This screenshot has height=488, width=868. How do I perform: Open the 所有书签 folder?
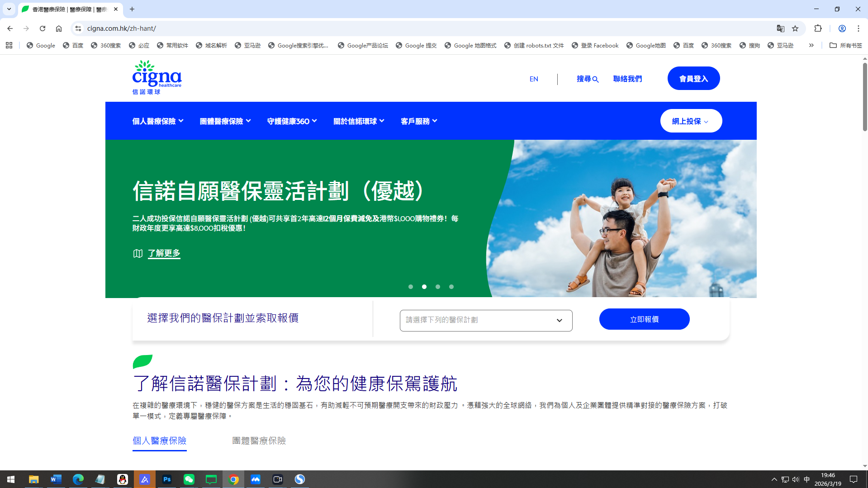pos(846,45)
